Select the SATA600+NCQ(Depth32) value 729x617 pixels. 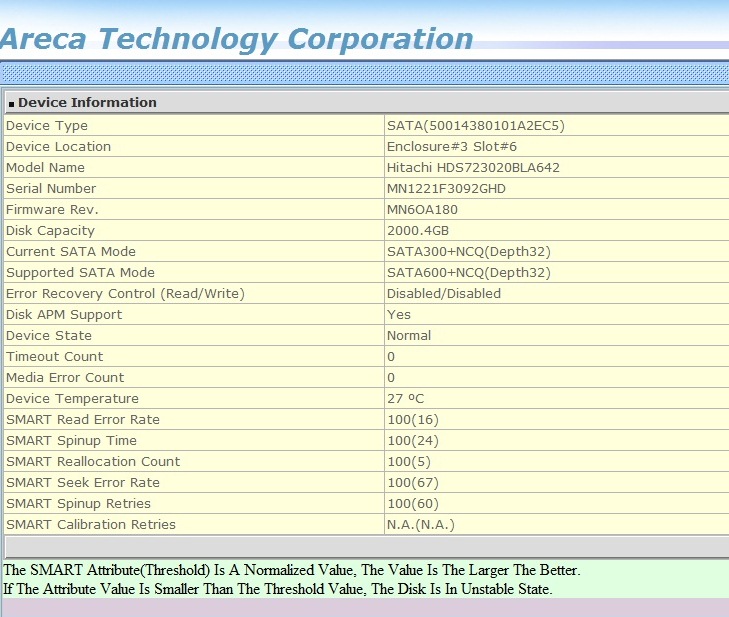pyautogui.click(x=469, y=272)
